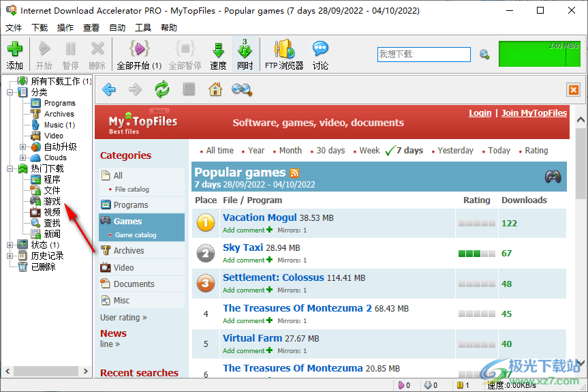The width and height of the screenshot is (588, 392).
Task: Click the binoculars find icon
Action: pyautogui.click(x=242, y=89)
